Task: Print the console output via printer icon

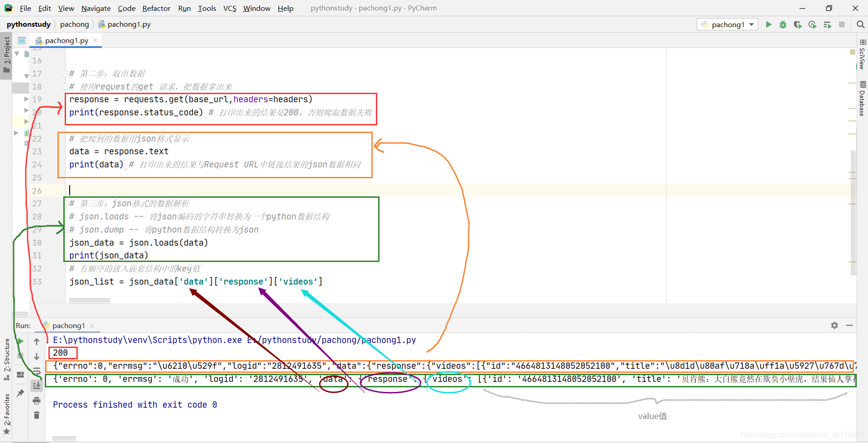Action: point(37,400)
